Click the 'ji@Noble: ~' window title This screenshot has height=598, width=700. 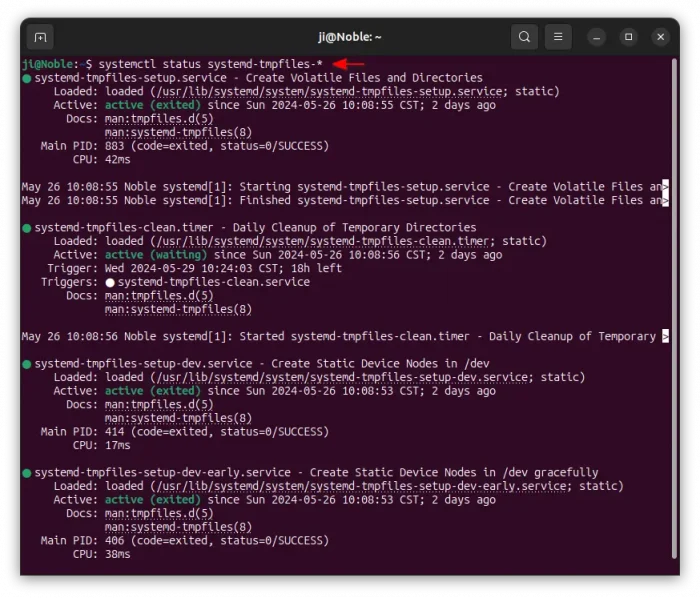(349, 37)
